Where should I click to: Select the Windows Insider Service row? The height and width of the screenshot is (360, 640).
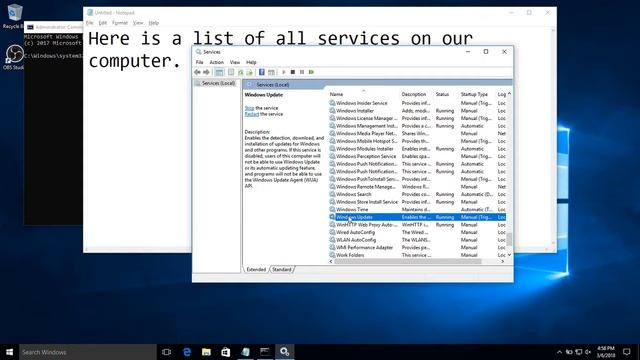click(x=418, y=103)
